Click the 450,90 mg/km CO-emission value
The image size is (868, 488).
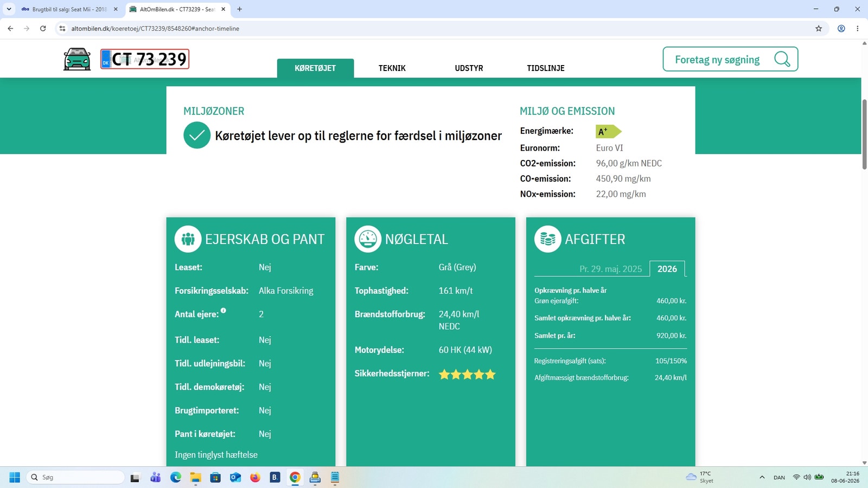[623, 178]
